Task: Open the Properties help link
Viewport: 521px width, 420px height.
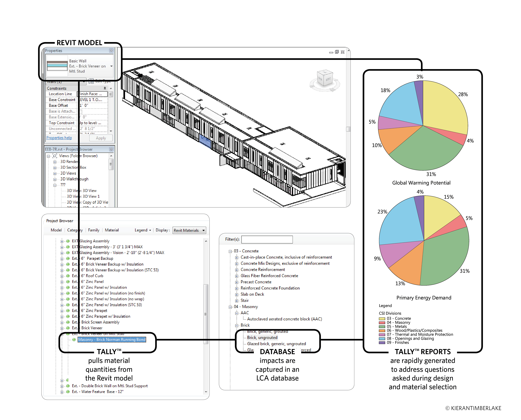Action: (59, 138)
